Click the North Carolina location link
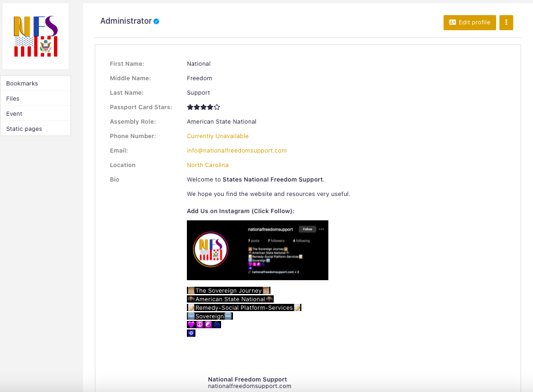The height and width of the screenshot is (392, 533). point(208,165)
